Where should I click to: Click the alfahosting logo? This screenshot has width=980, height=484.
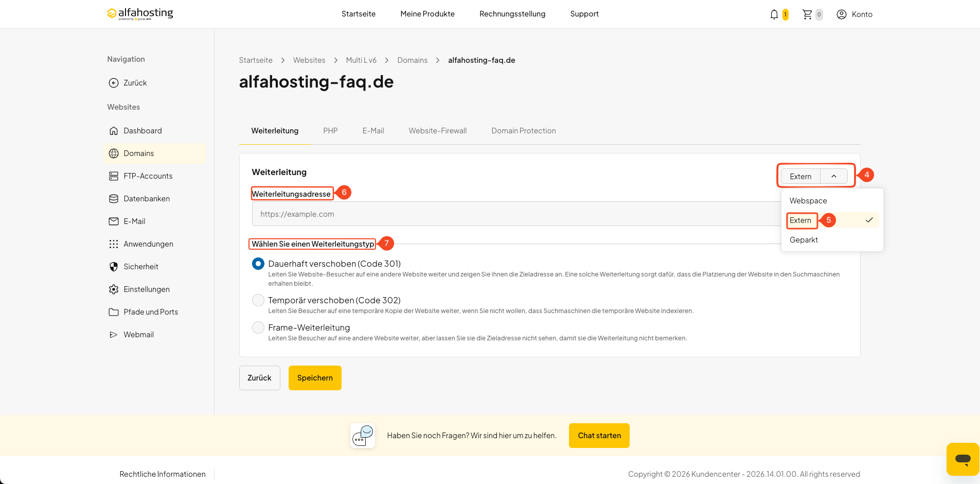click(140, 13)
